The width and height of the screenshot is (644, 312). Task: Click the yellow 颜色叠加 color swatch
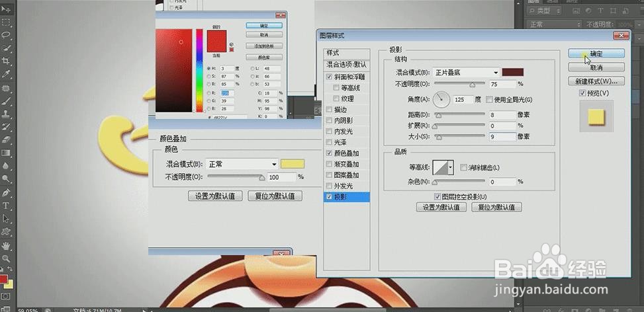coord(293,164)
